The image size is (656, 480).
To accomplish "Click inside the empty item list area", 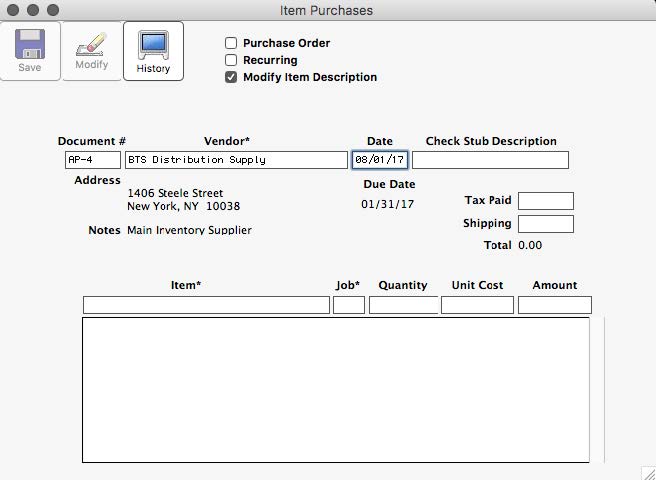I will (335, 390).
